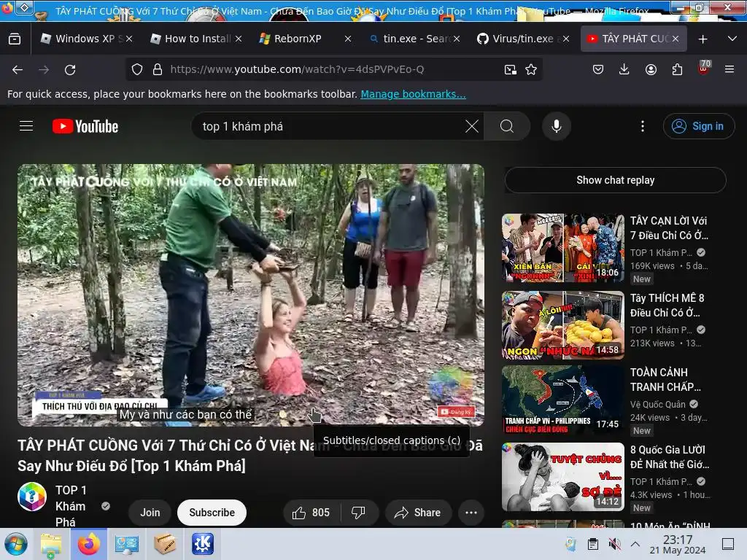Open the Firefox account icon
The image size is (747, 560).
pos(651,69)
